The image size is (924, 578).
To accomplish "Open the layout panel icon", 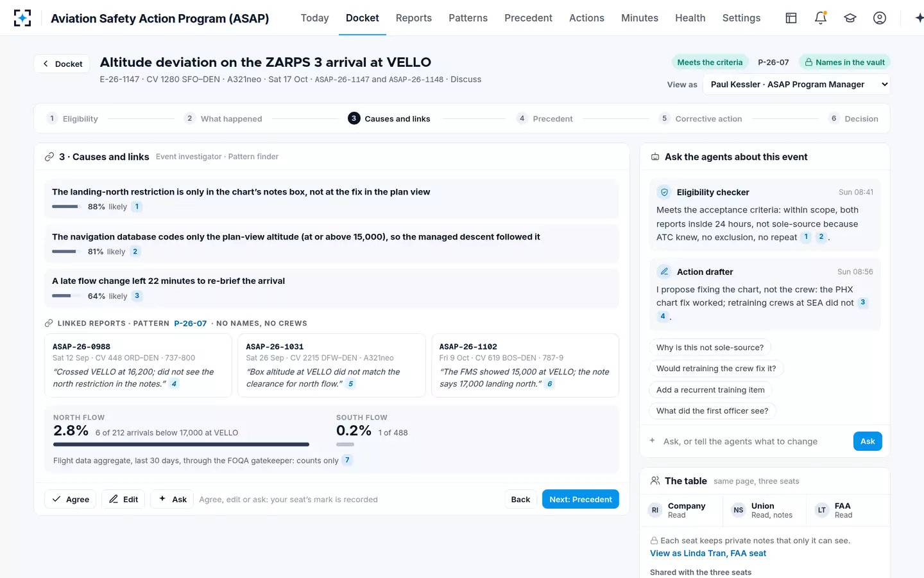I will click(x=791, y=18).
